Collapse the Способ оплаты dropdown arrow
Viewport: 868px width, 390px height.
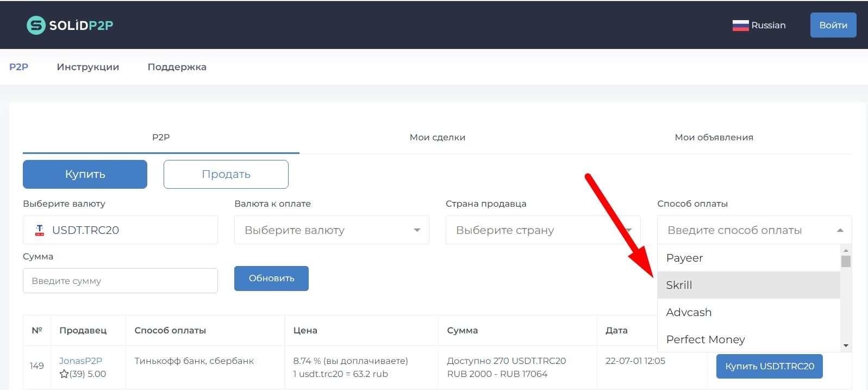[840, 230]
